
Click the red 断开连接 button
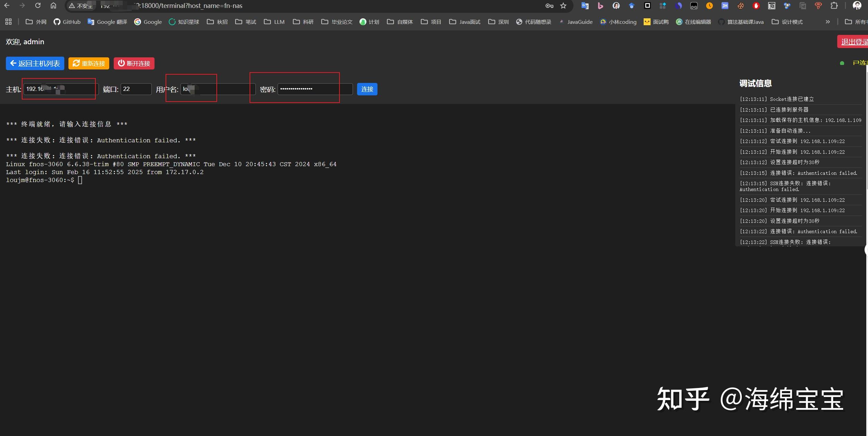134,63
